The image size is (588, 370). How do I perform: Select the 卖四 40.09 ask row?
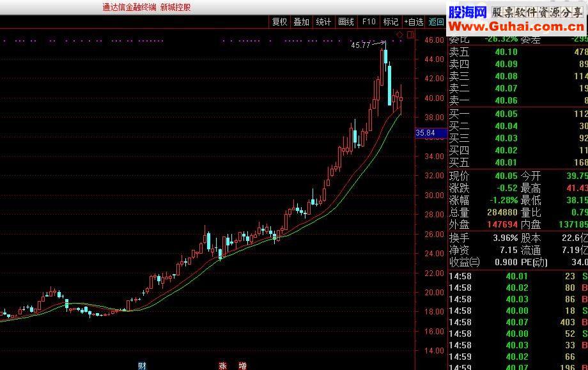(x=518, y=64)
